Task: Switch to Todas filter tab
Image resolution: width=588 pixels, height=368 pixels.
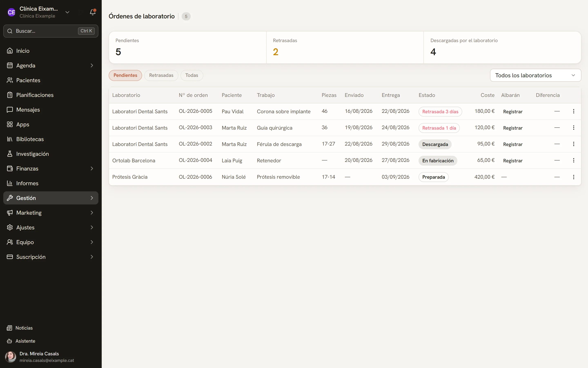Action: pyautogui.click(x=192, y=75)
